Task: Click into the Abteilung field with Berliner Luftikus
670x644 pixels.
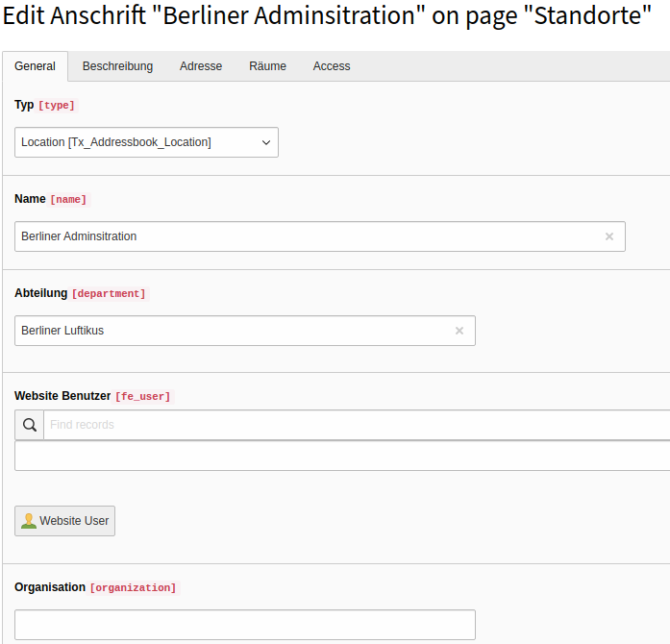Action: tap(231, 331)
